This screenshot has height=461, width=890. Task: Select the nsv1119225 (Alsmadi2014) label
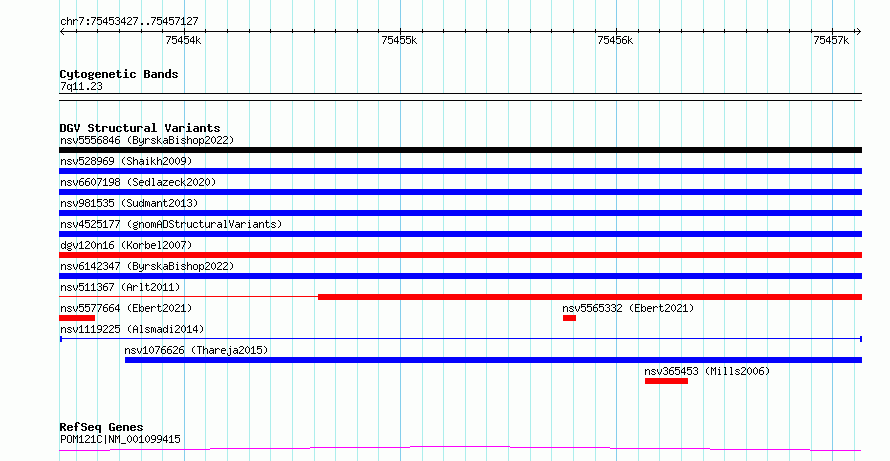pyautogui.click(x=132, y=329)
